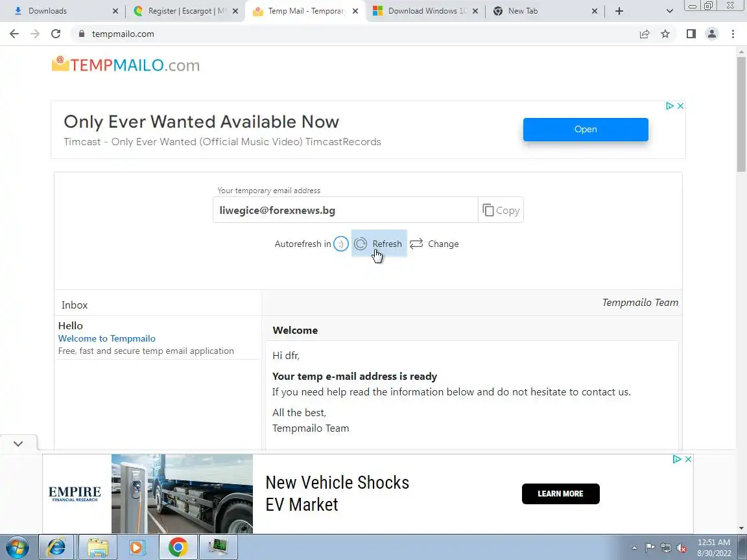Click the Tempmailo Team sender text

[640, 303]
